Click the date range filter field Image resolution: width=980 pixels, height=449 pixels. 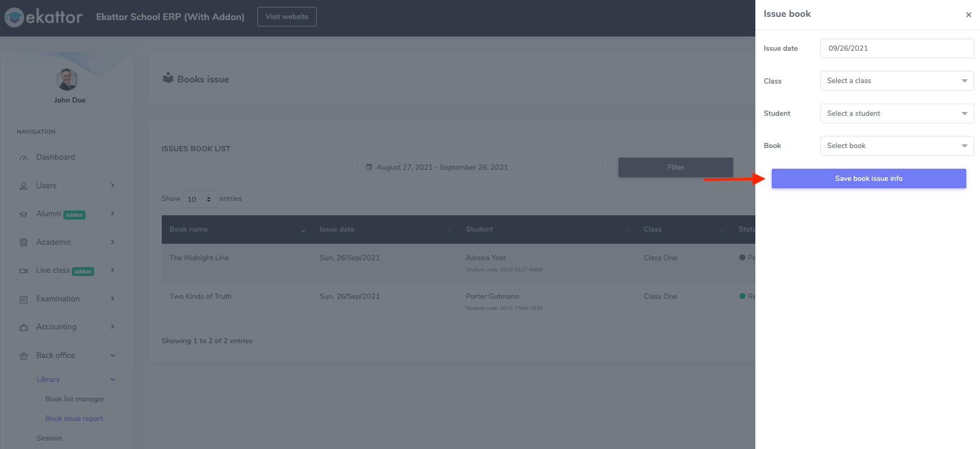click(479, 167)
